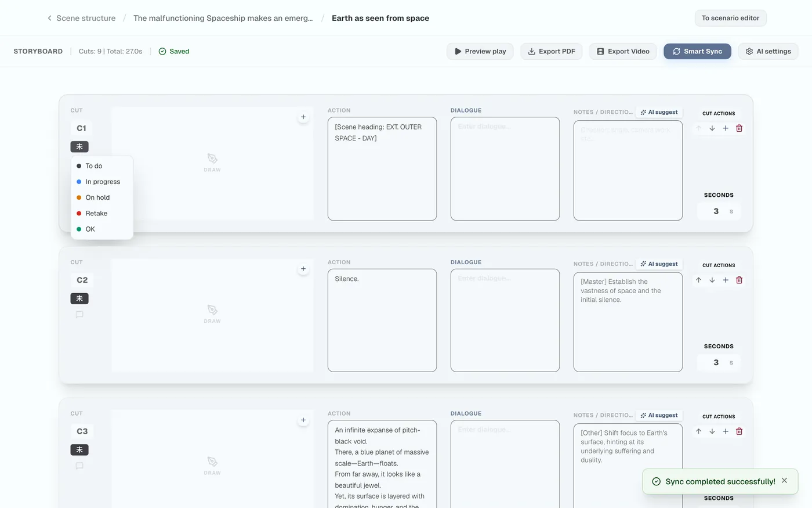Image resolution: width=812 pixels, height=508 pixels.
Task: Run Smart Sync
Action: pyautogui.click(x=697, y=51)
